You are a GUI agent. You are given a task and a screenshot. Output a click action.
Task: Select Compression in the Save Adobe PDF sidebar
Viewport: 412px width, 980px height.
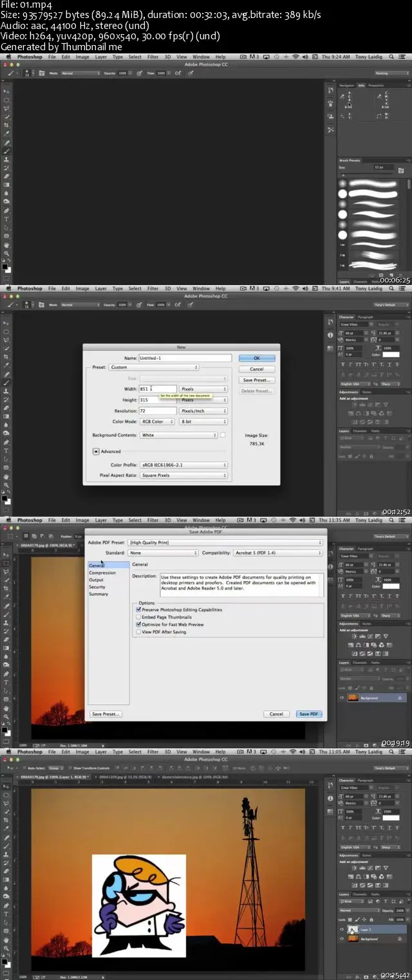pos(102,573)
